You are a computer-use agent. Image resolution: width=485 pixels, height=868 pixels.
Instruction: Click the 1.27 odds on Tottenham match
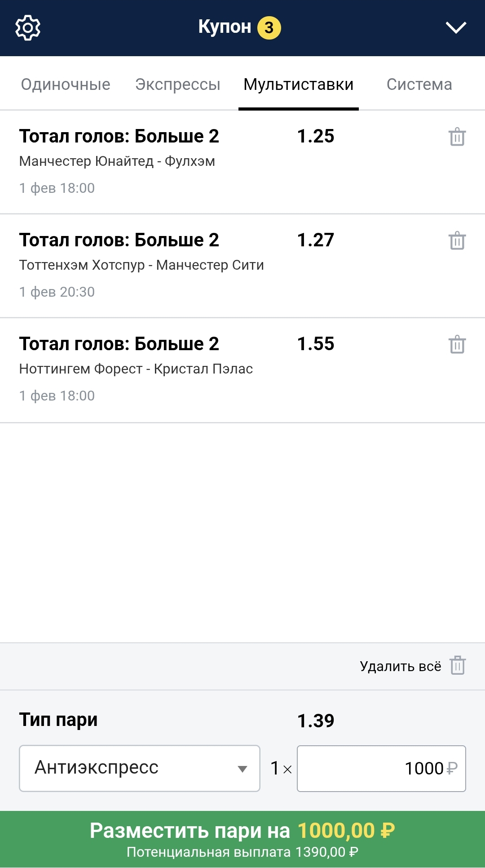[316, 240]
